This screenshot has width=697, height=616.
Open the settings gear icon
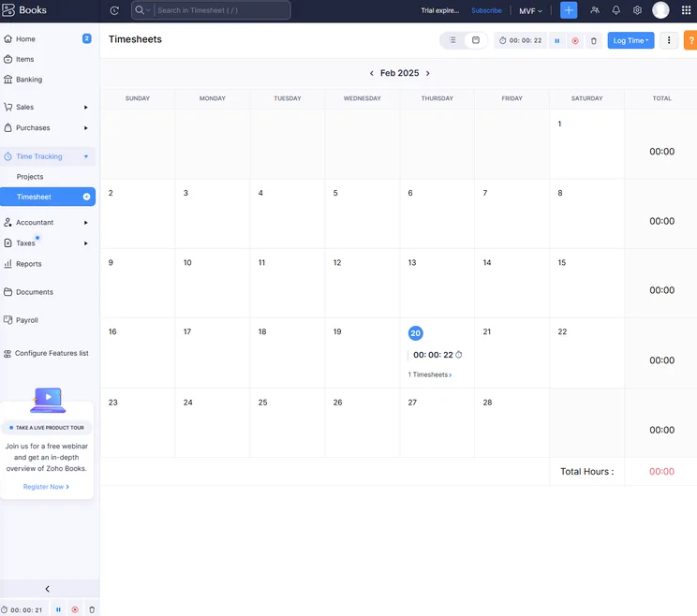point(637,10)
